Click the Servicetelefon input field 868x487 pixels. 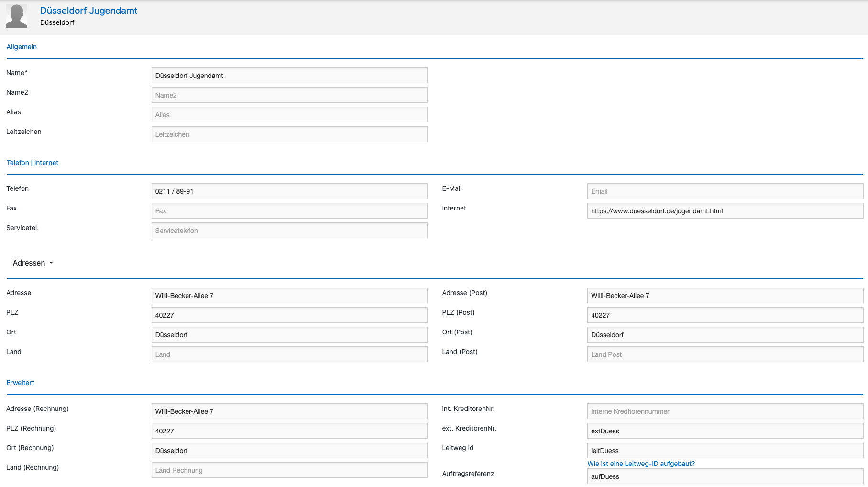[289, 231]
